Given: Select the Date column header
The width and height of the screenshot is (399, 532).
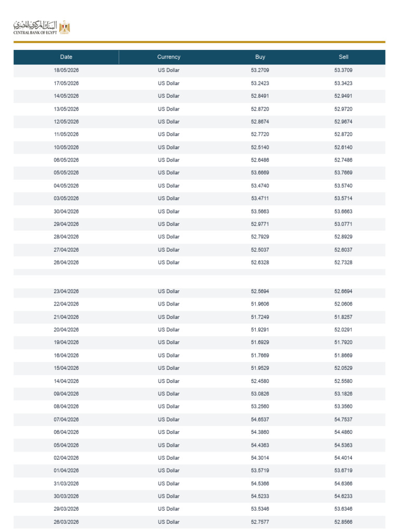Looking at the screenshot, I should click(x=66, y=57).
